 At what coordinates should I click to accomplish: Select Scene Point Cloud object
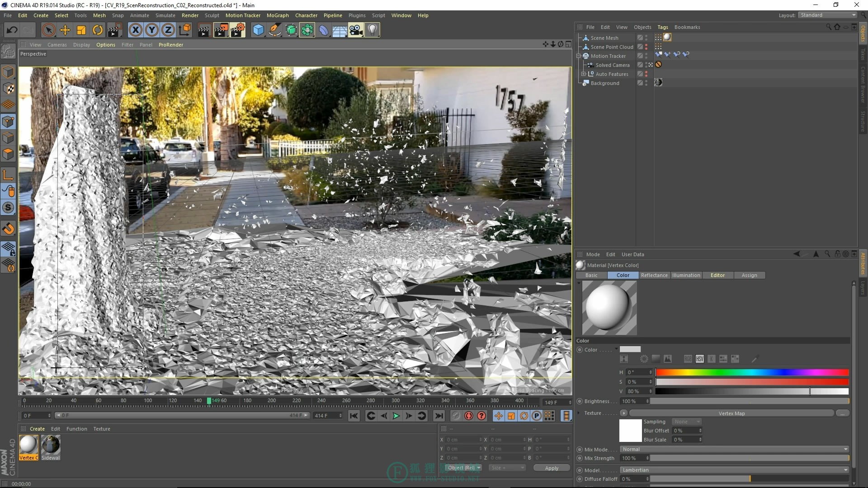pos(612,47)
